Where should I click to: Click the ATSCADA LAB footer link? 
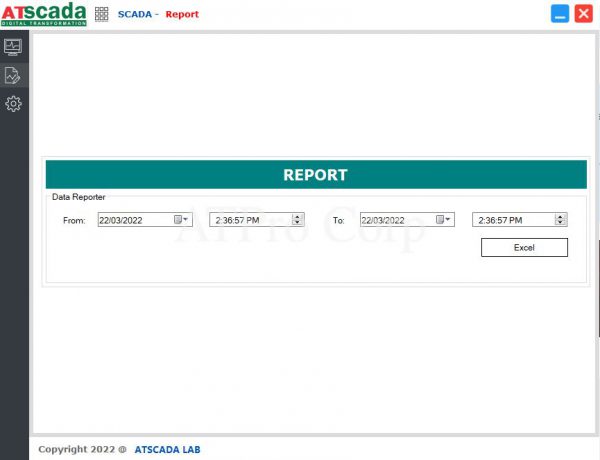[168, 449]
